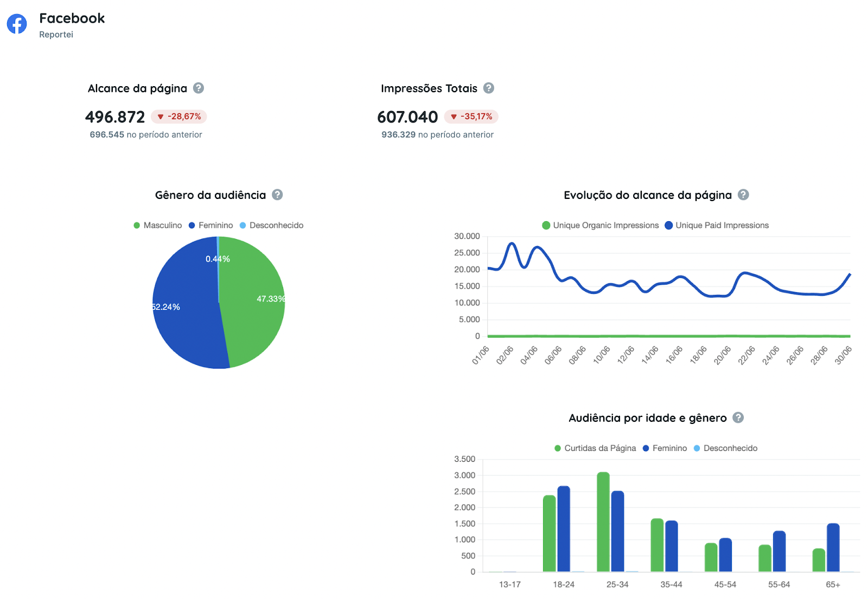This screenshot has height=599, width=868.
Task: Click the 13-17 age axis label
Action: pyautogui.click(x=509, y=584)
